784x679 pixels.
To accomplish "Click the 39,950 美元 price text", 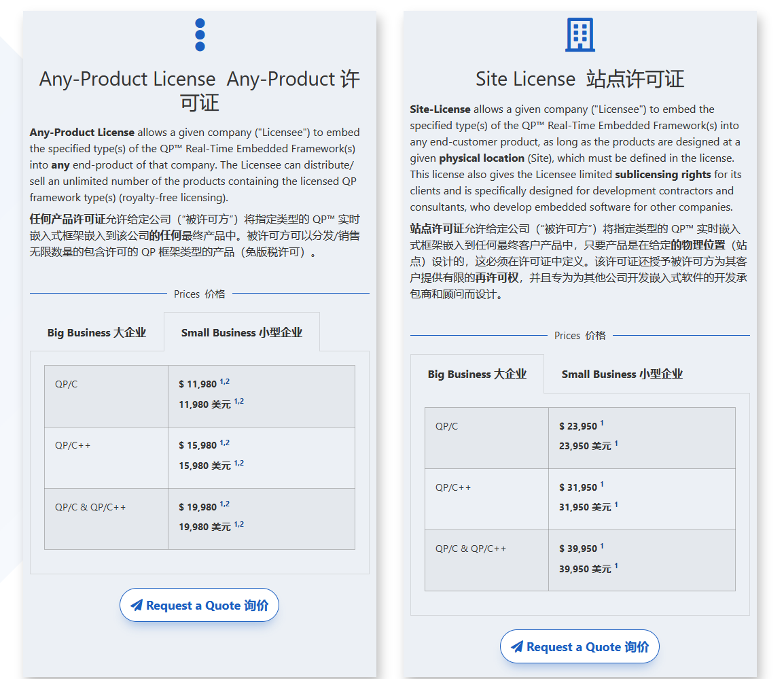I will pyautogui.click(x=585, y=569).
